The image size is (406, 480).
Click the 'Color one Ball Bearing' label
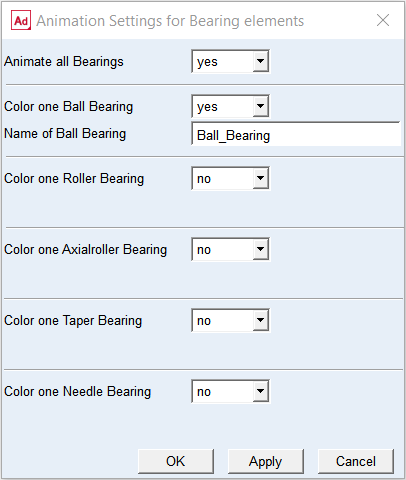click(x=68, y=107)
